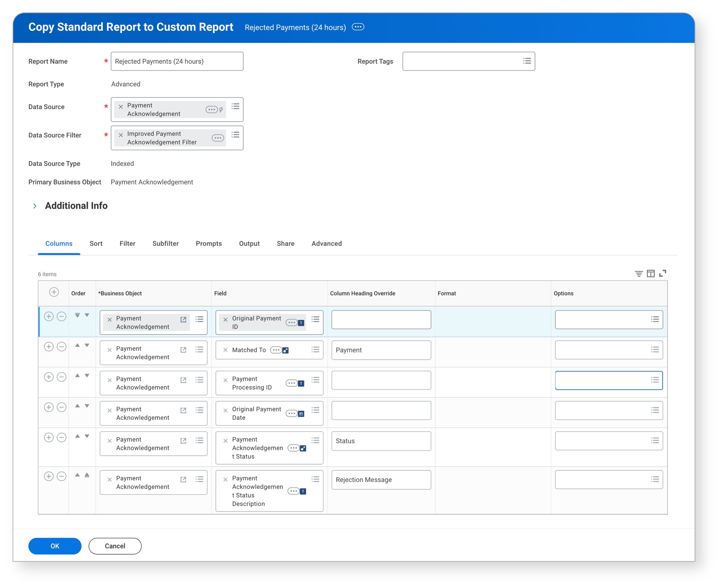
Task: Switch to the Columns tab
Action: (x=59, y=243)
